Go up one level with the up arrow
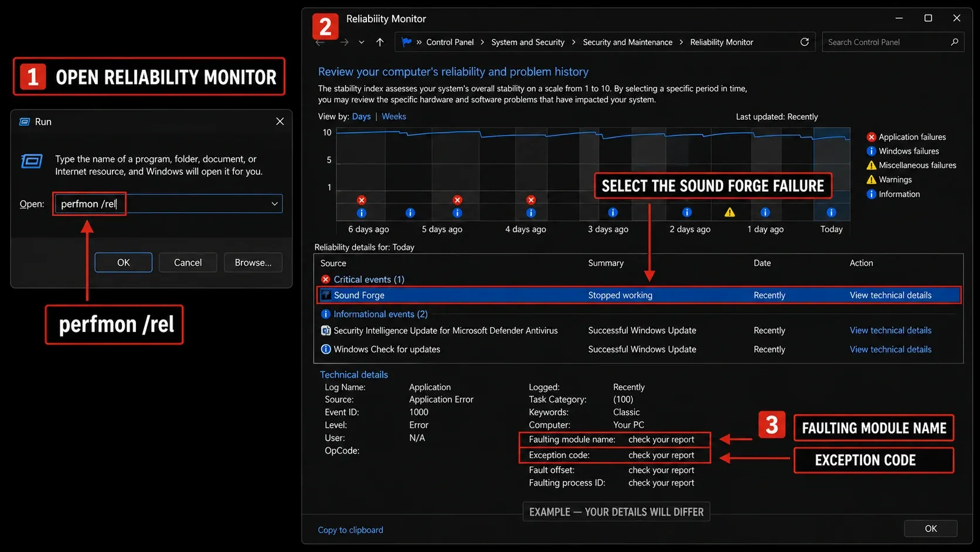 (x=380, y=42)
